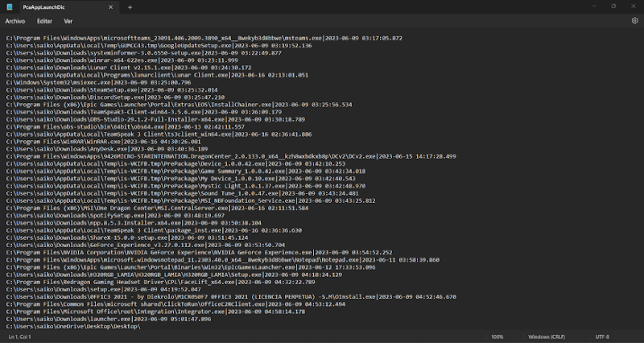Screen dimensions: 644x343
Task: Click the launcher.exe line
Action: tap(109, 319)
